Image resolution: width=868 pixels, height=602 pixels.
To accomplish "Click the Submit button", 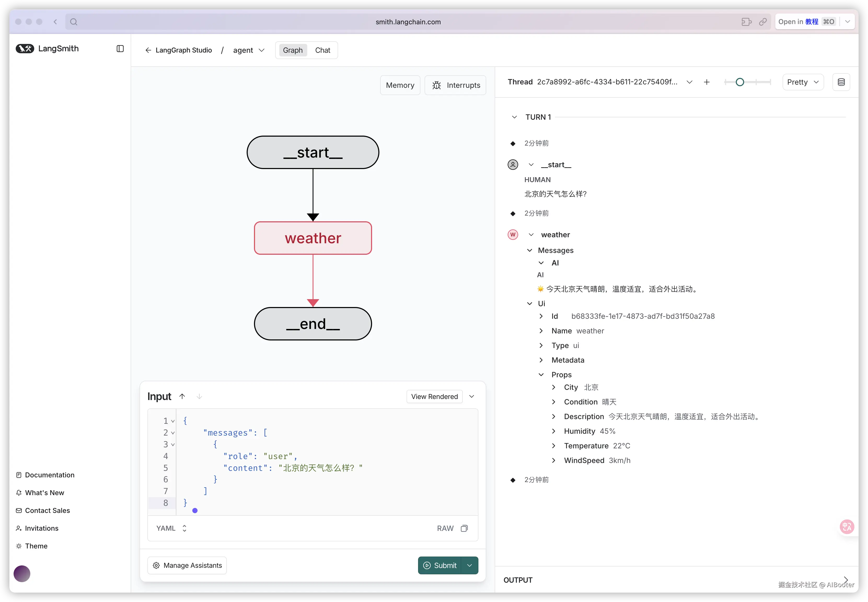I will tap(440, 565).
